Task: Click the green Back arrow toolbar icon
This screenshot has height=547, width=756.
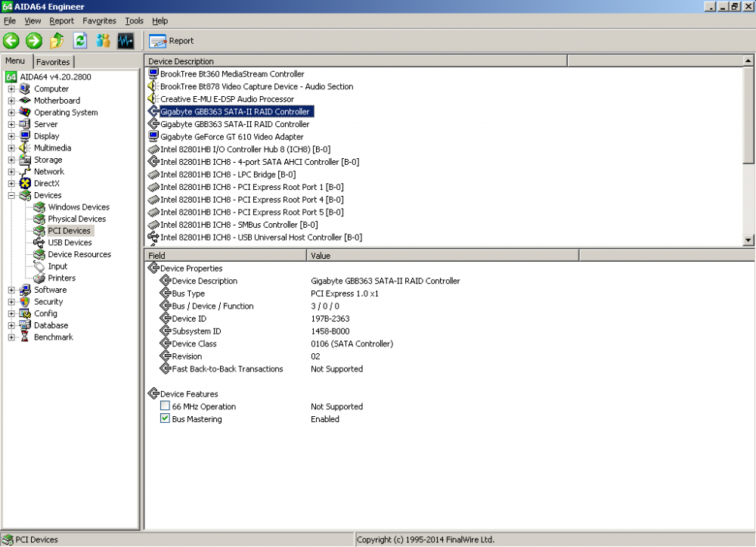Action: click(11, 41)
